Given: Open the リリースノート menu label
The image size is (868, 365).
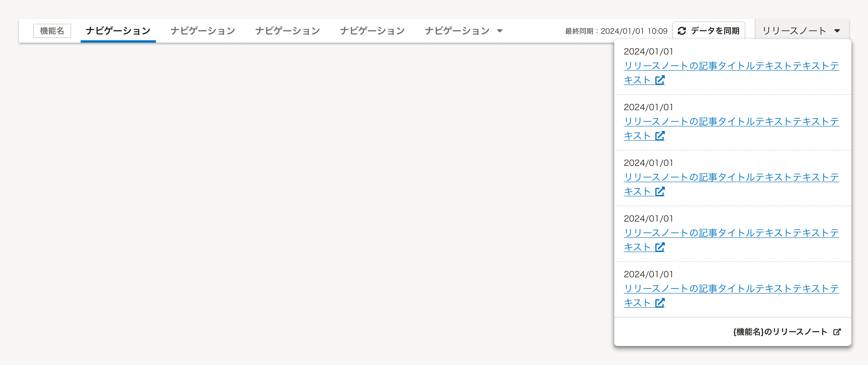Looking at the screenshot, I should (794, 31).
